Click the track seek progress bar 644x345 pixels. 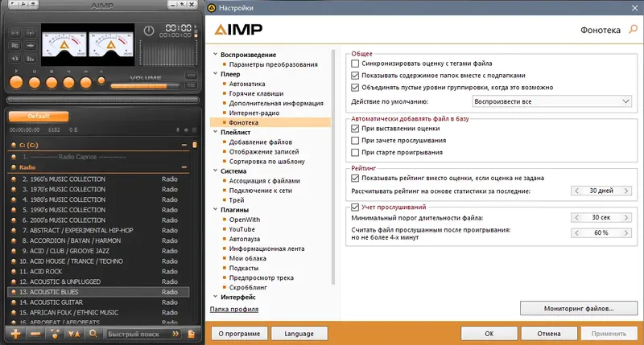[103, 100]
